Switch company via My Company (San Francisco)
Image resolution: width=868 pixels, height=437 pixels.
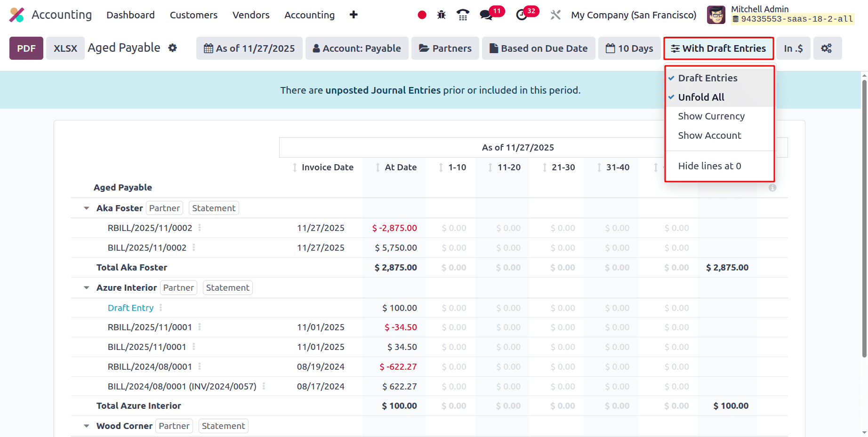634,15
